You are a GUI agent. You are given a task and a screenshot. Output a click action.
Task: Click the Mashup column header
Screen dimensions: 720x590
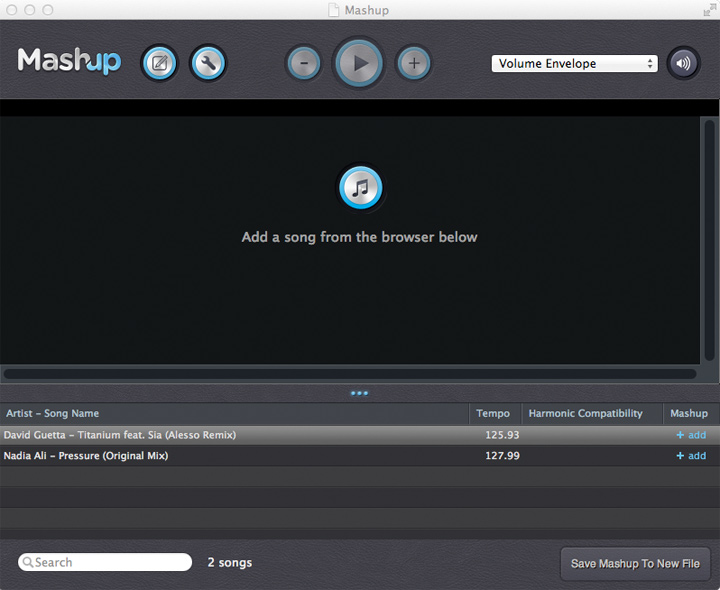pyautogui.click(x=691, y=413)
